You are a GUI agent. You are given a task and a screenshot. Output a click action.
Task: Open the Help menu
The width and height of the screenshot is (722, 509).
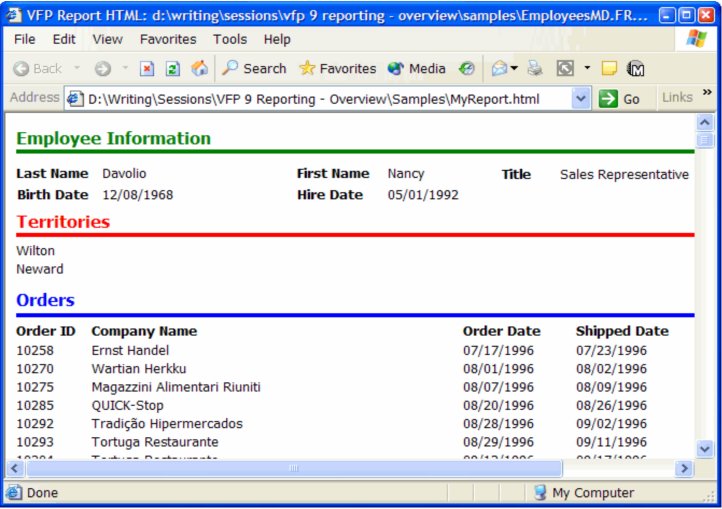(x=277, y=40)
